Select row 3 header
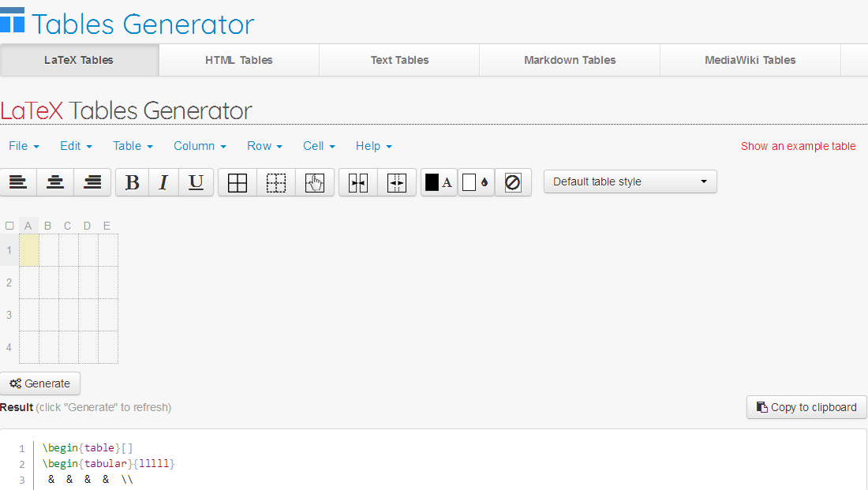The height and width of the screenshot is (490, 868). tap(9, 315)
